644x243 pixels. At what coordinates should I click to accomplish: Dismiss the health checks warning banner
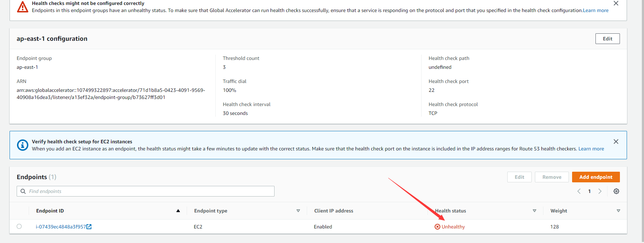pos(616,3)
